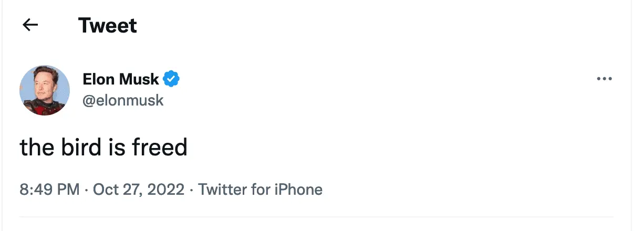Go back using the left arrow
Viewport: 644px width, 231px height.
pyautogui.click(x=30, y=25)
